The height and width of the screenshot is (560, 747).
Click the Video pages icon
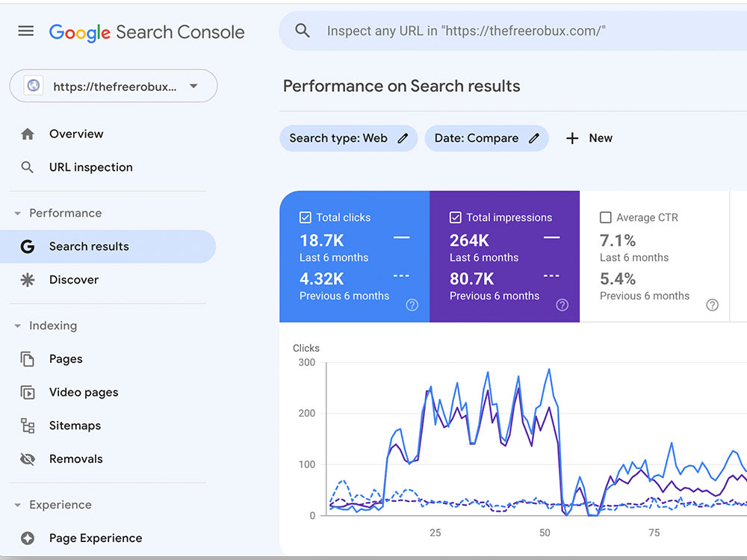coord(28,393)
